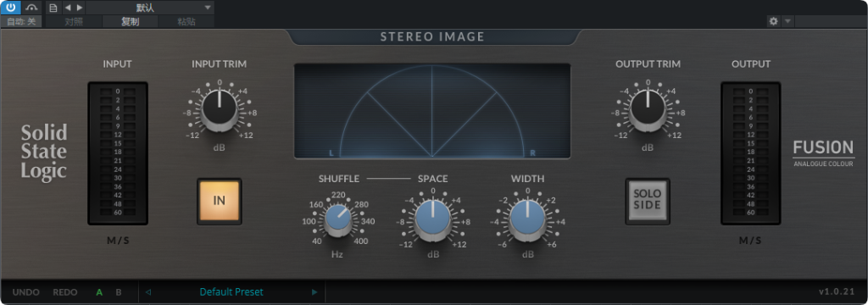Click REDO in the bottom bar
Screen dimensions: 868x305
click(x=65, y=292)
